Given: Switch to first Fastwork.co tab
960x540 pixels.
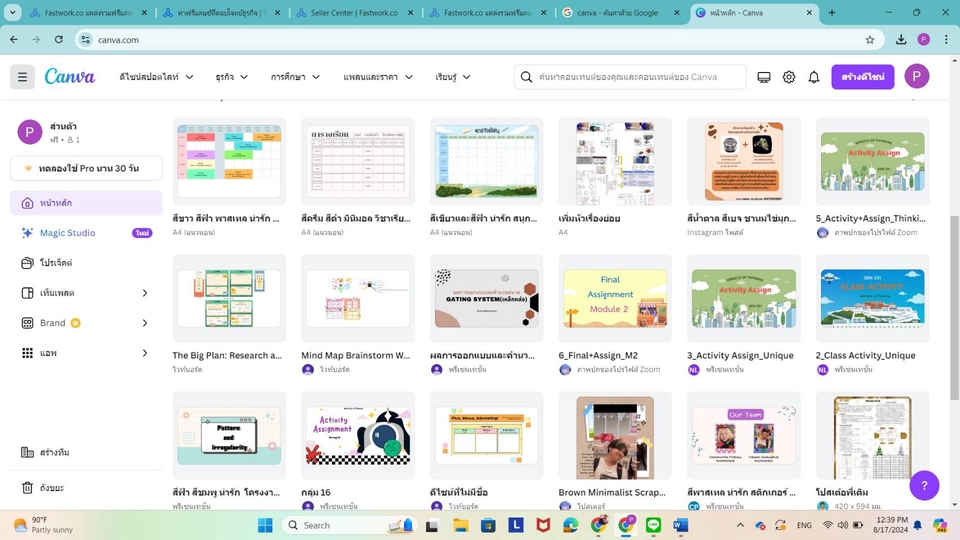Looking at the screenshot, I should pyautogui.click(x=88, y=12).
